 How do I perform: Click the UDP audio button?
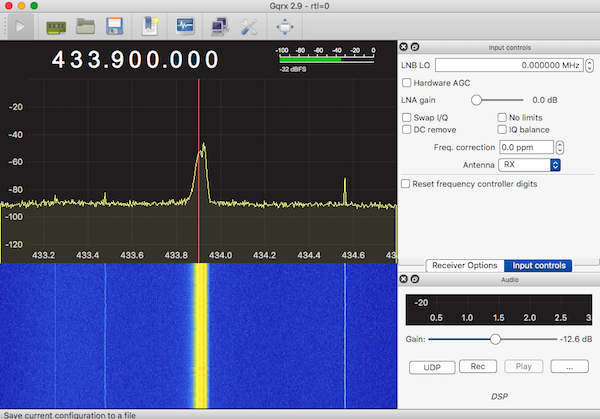click(432, 367)
